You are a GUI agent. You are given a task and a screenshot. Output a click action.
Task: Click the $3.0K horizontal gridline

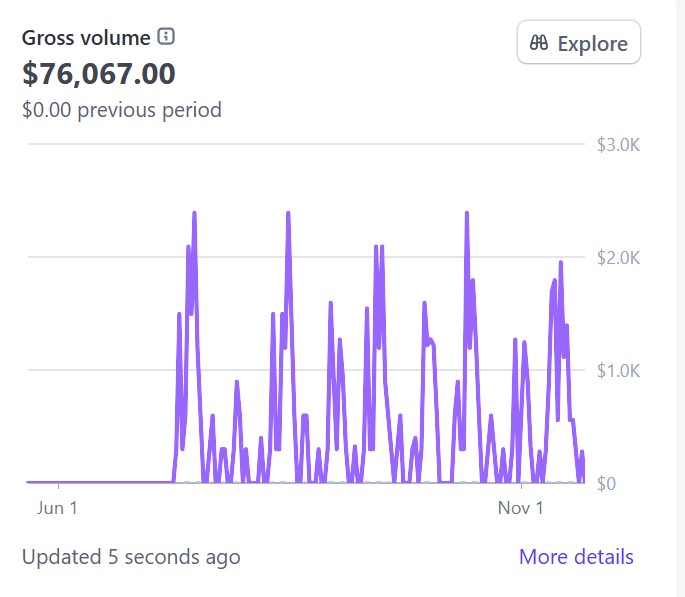[x=300, y=144]
